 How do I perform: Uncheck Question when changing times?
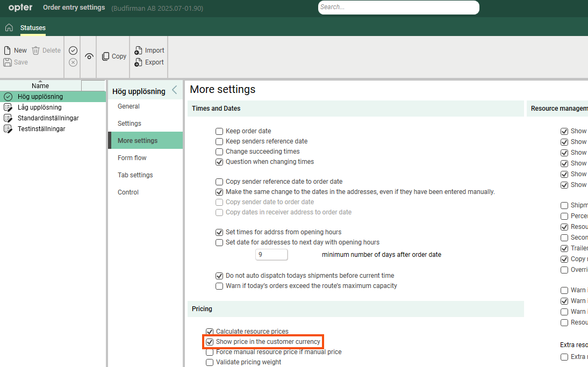click(x=219, y=162)
